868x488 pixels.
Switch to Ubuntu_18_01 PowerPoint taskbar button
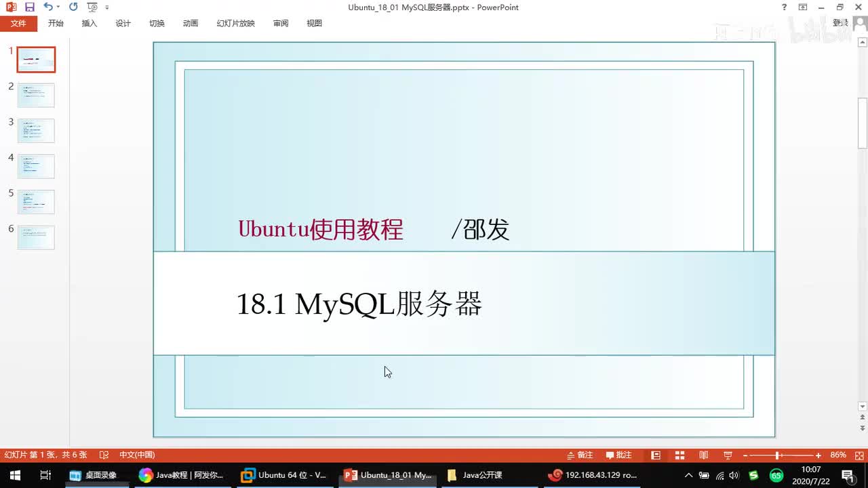pos(388,475)
